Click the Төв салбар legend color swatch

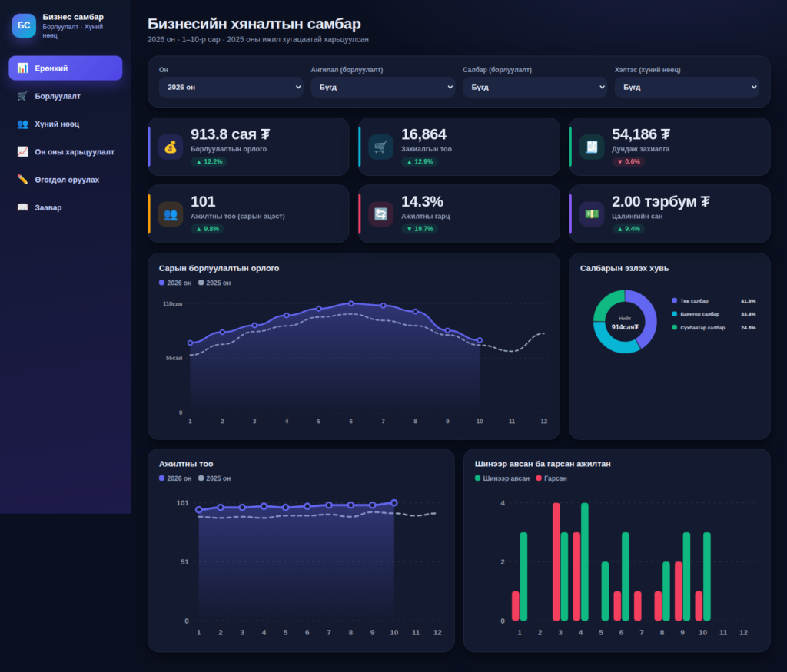click(x=675, y=300)
